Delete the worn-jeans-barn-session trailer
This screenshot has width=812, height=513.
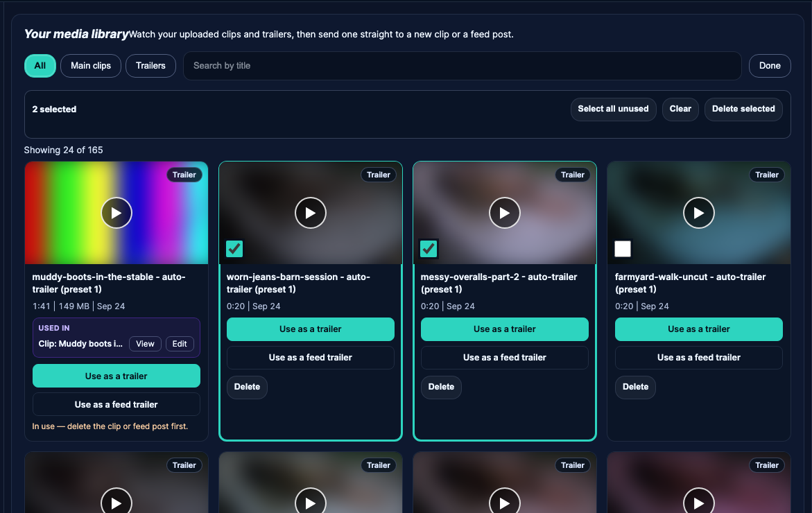click(x=247, y=387)
